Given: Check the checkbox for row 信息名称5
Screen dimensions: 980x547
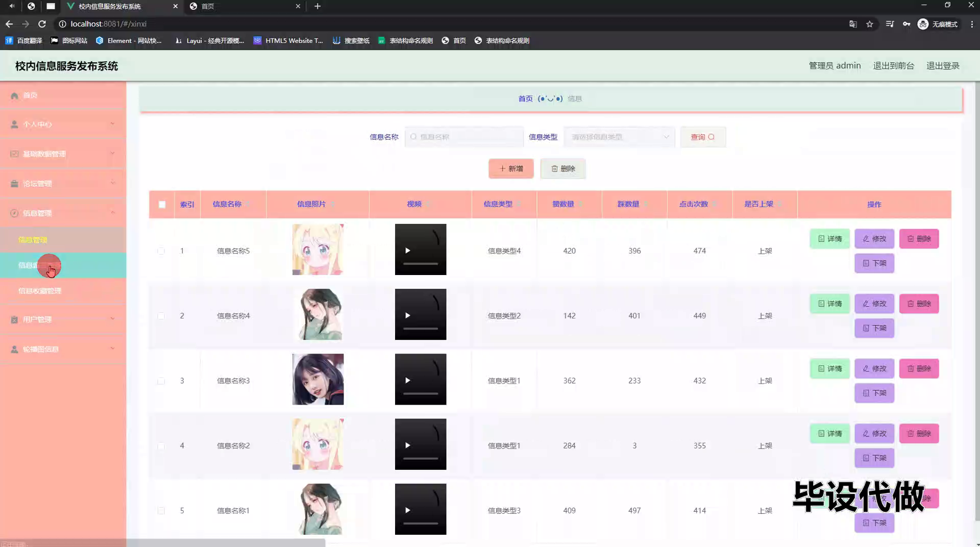Looking at the screenshot, I should (161, 251).
